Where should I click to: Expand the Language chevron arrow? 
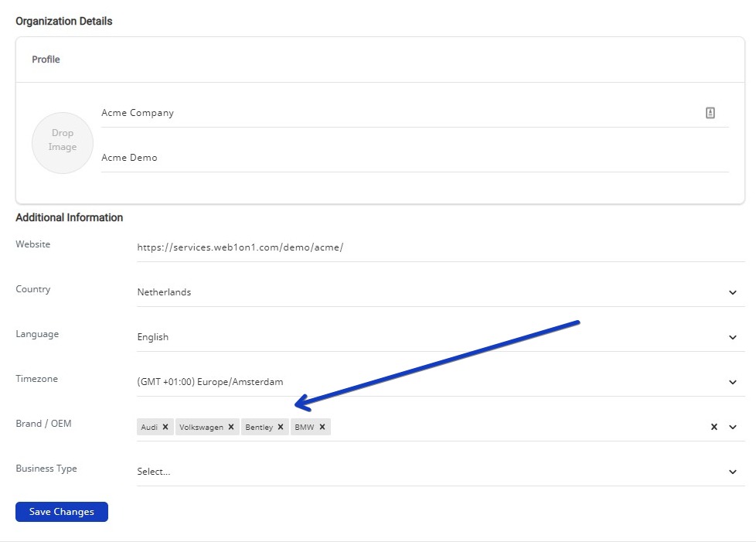[x=732, y=338]
